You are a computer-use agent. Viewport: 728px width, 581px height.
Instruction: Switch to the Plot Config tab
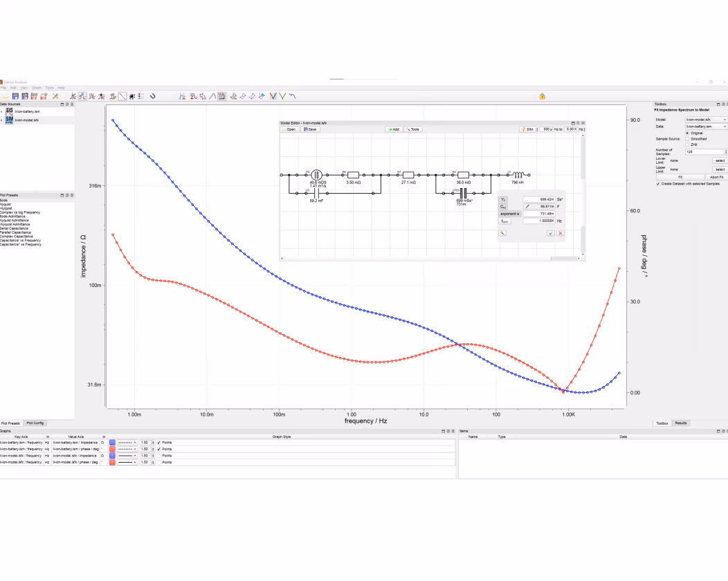36,423
